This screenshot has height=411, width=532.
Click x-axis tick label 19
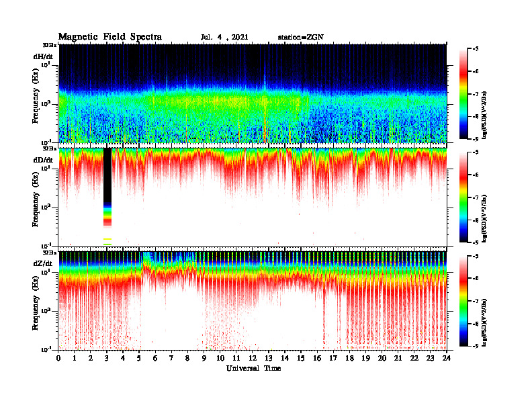(x=365, y=359)
